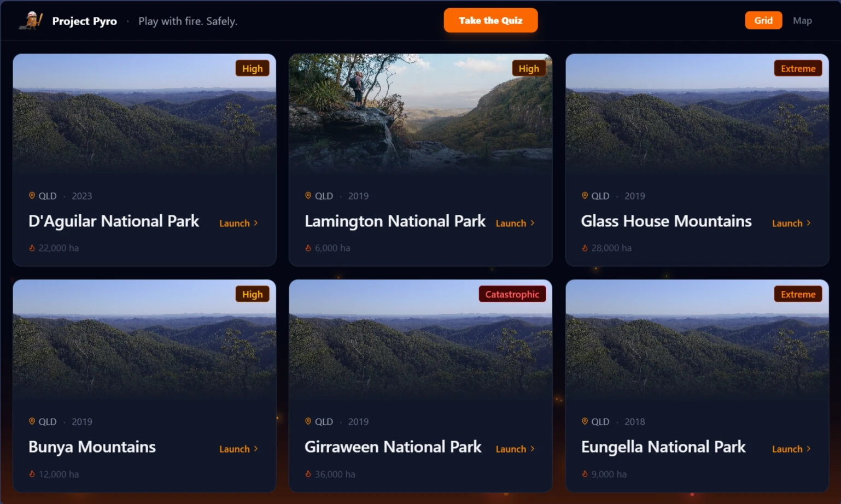The image size is (841, 504).
Task: Select the Grid view tab
Action: point(763,20)
